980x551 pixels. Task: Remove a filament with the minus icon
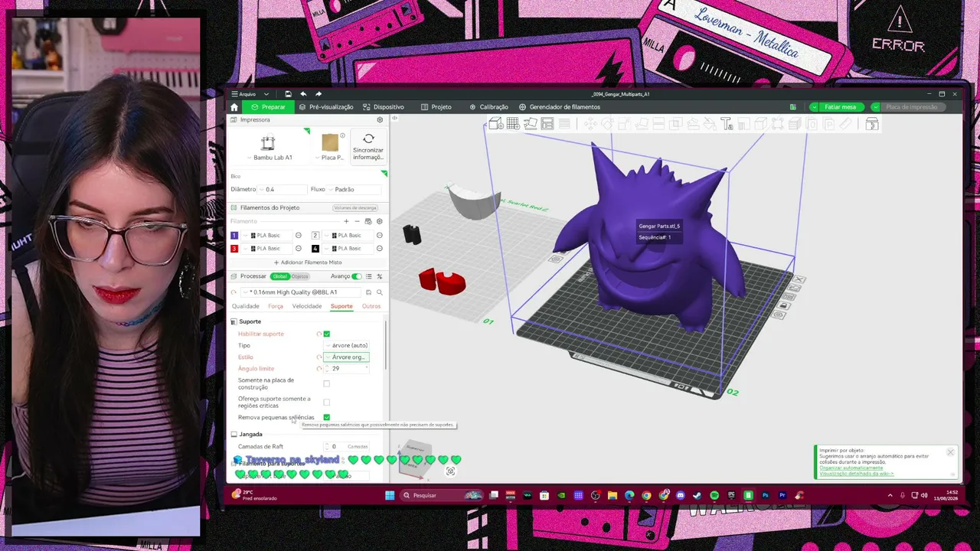(x=357, y=221)
